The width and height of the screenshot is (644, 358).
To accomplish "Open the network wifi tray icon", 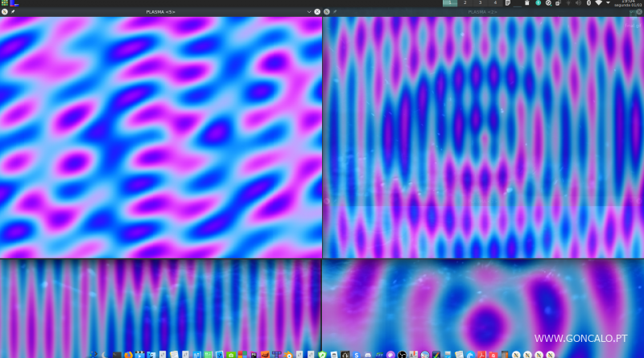I will 598,3.
